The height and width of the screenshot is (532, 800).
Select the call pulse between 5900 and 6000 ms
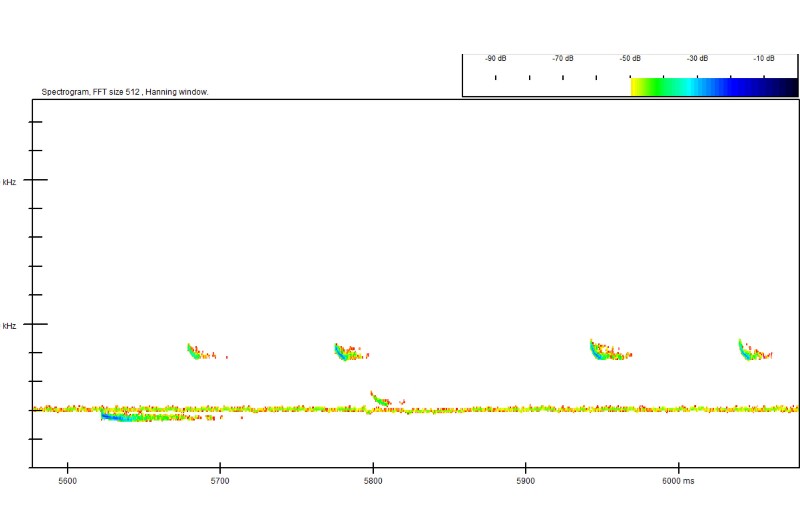pyautogui.click(x=611, y=349)
